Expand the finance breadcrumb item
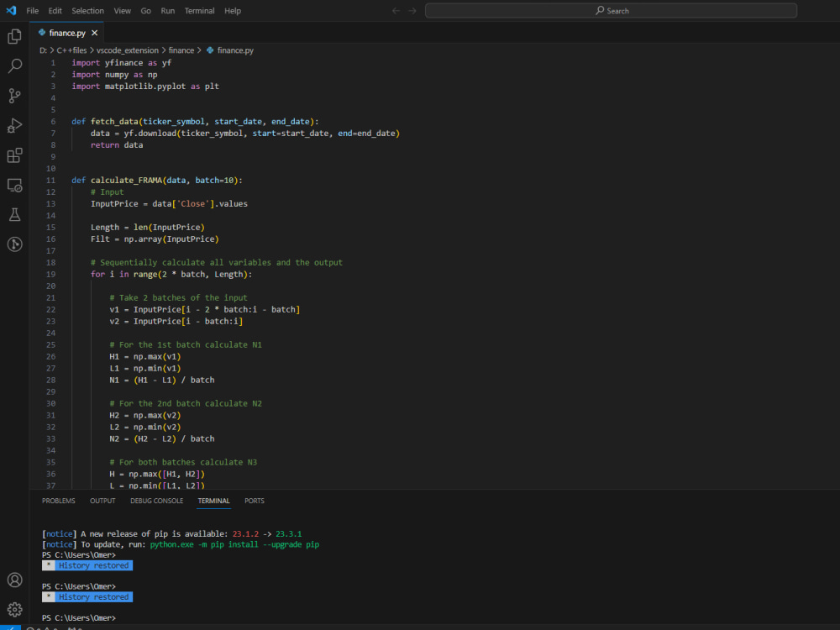Viewport: 840px width, 630px height. point(181,50)
